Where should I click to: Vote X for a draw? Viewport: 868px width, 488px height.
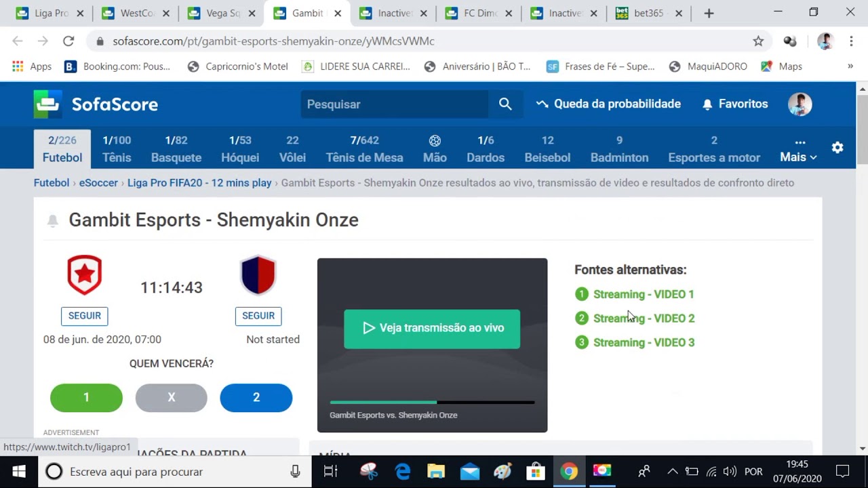(x=172, y=398)
